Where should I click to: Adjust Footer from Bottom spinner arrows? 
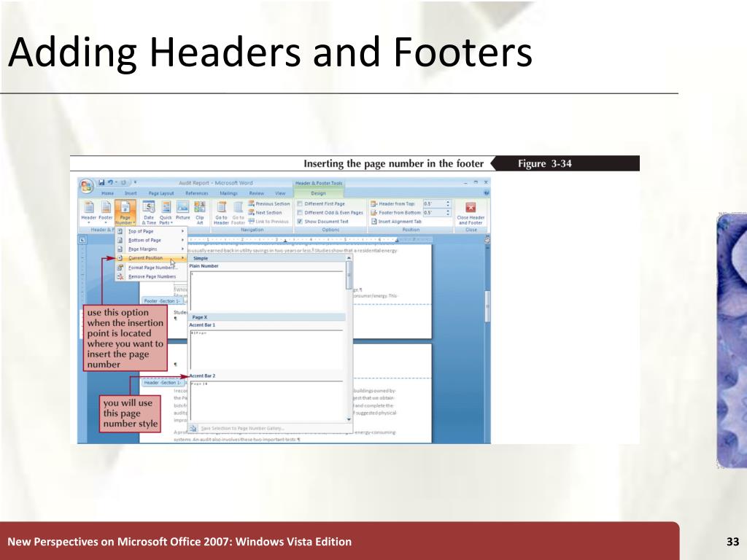point(448,213)
